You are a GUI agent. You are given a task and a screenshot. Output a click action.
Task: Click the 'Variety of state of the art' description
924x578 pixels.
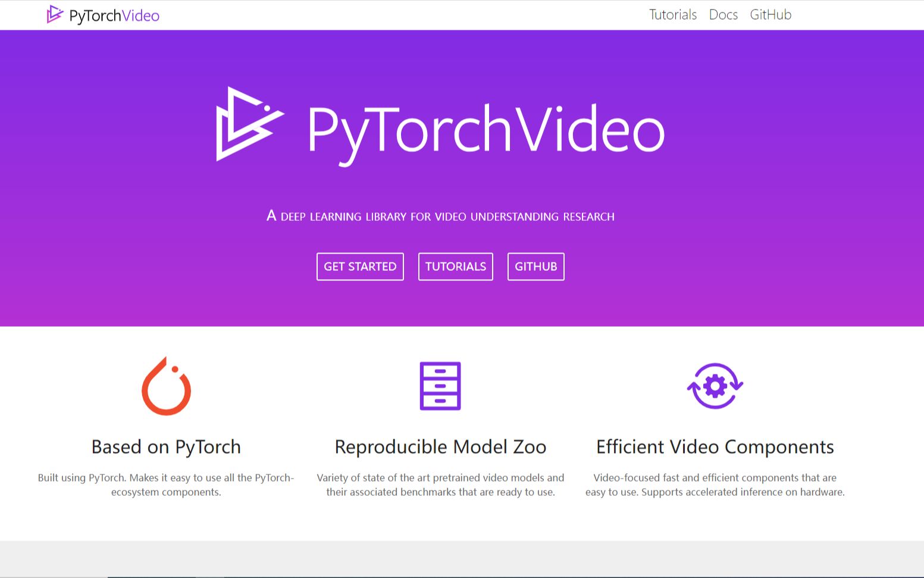coord(440,485)
